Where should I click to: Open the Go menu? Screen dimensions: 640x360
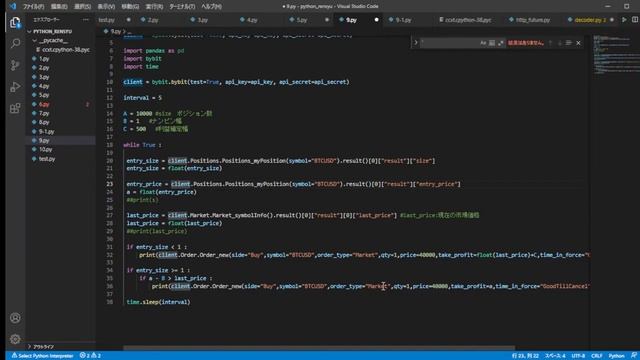130,7
